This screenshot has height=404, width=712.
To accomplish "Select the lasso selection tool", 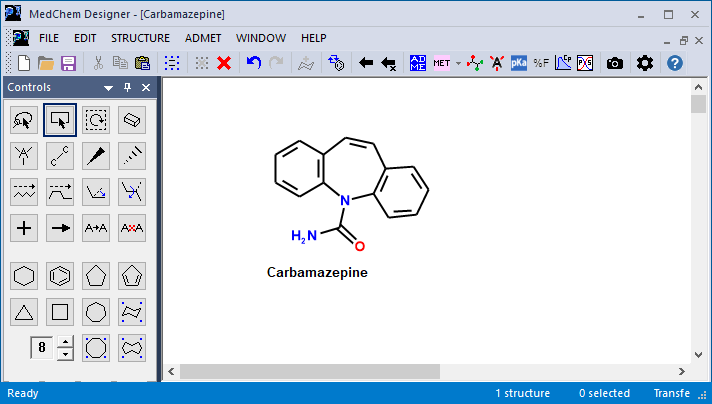I will 24,120.
